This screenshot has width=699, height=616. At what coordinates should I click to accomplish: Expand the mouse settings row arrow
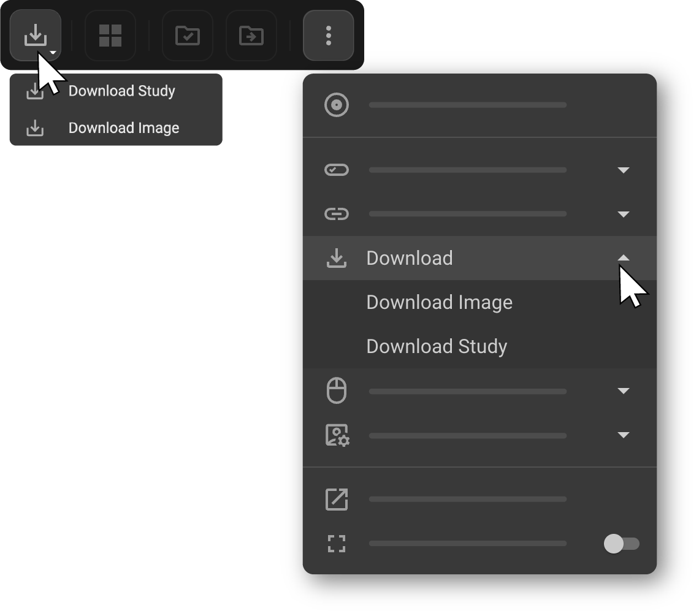(x=623, y=391)
